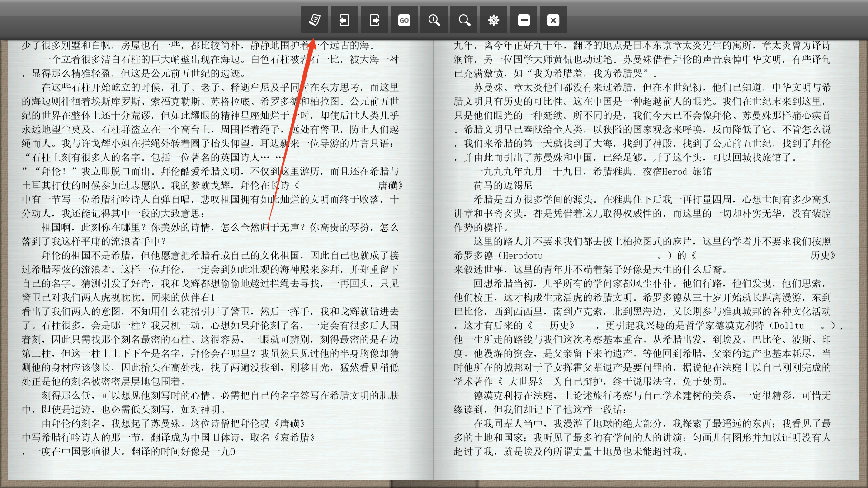Click the text "荷马的迈锡尼" heading line

point(503,185)
